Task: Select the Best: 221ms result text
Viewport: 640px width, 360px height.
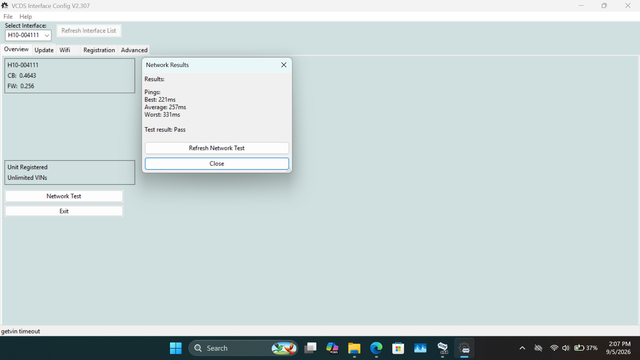Action: coord(160,100)
